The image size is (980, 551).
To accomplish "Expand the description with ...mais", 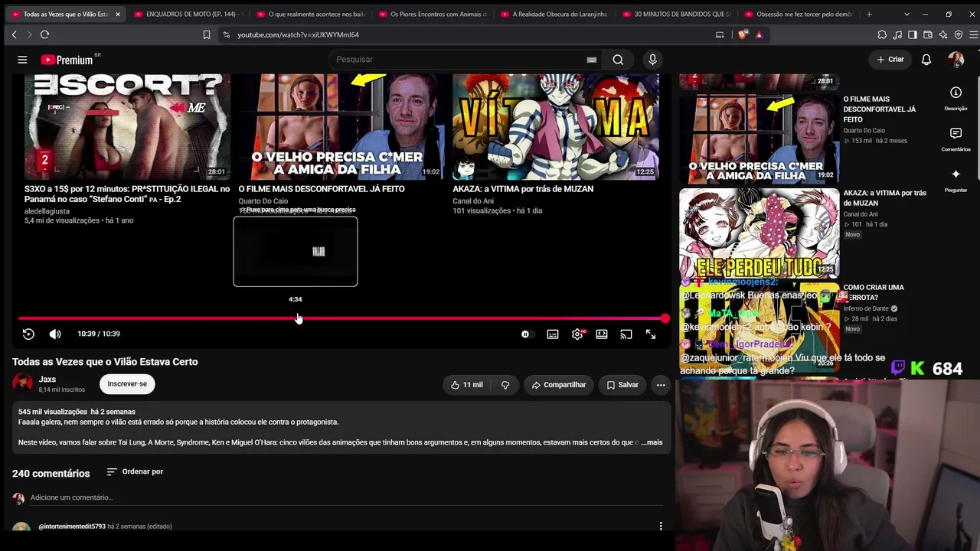I will point(652,442).
